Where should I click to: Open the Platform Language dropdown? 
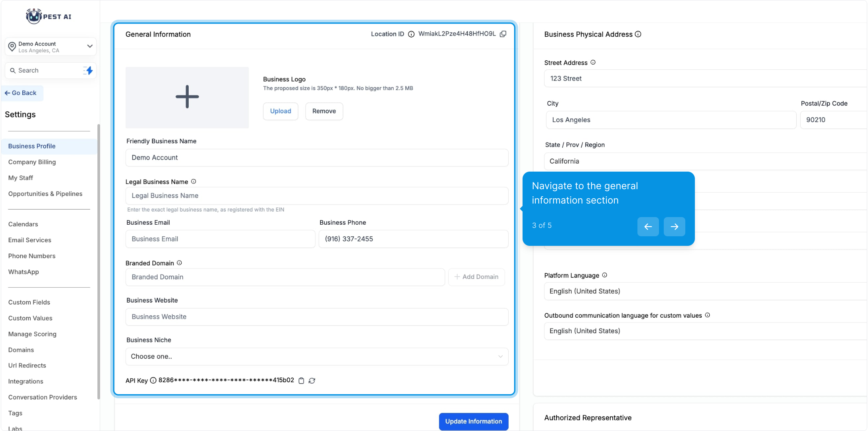click(705, 291)
